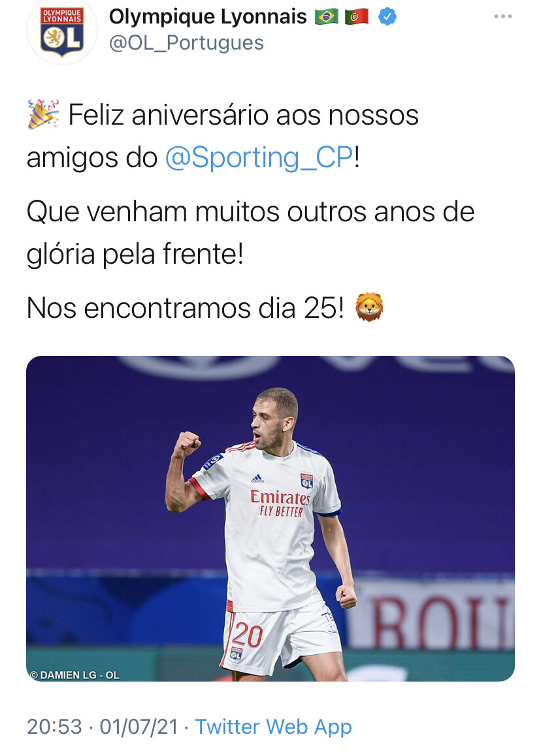Click the lion face emoji
This screenshot has height=756, width=541.
pyautogui.click(x=370, y=307)
